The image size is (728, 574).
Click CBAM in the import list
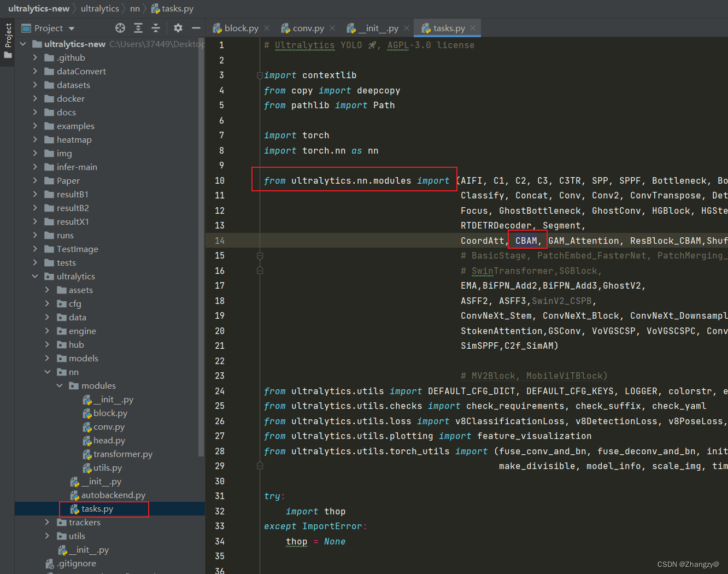tap(526, 241)
